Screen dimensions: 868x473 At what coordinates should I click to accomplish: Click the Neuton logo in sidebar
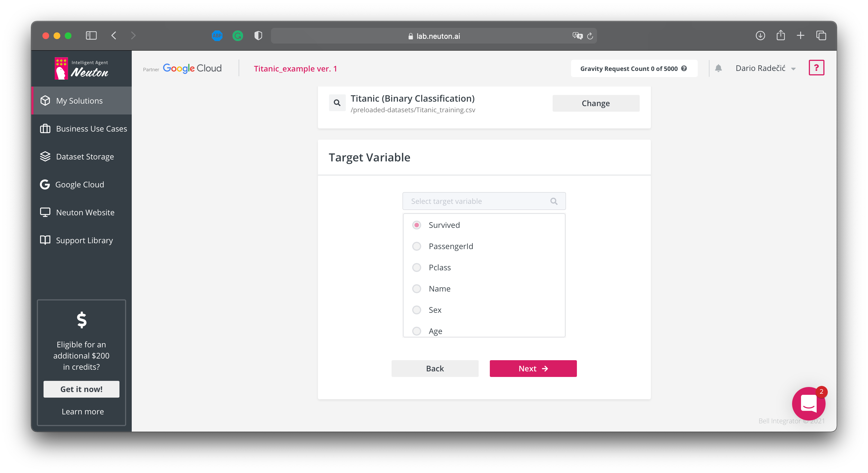coord(81,68)
